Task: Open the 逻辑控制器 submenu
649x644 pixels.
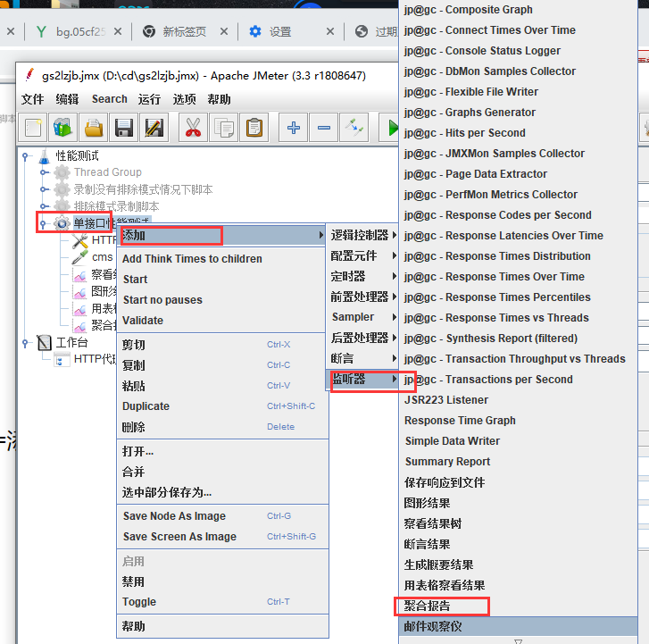Action: pyautogui.click(x=362, y=235)
